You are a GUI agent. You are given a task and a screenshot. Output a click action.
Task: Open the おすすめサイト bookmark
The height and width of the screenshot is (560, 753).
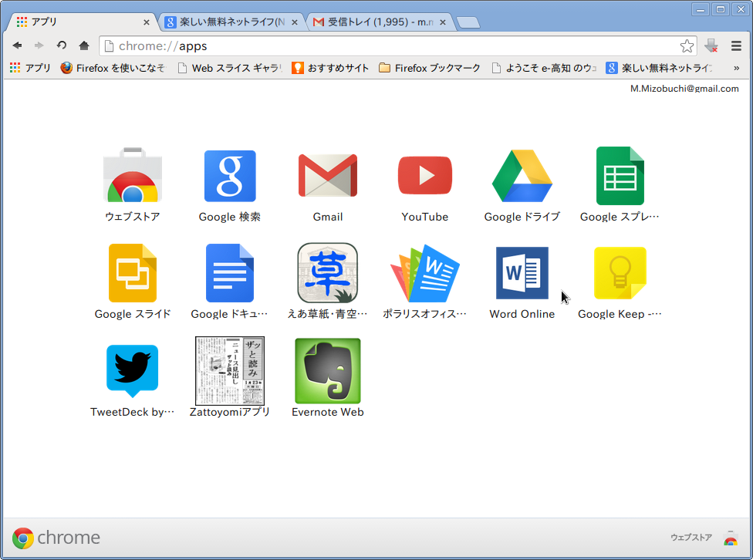coord(330,68)
